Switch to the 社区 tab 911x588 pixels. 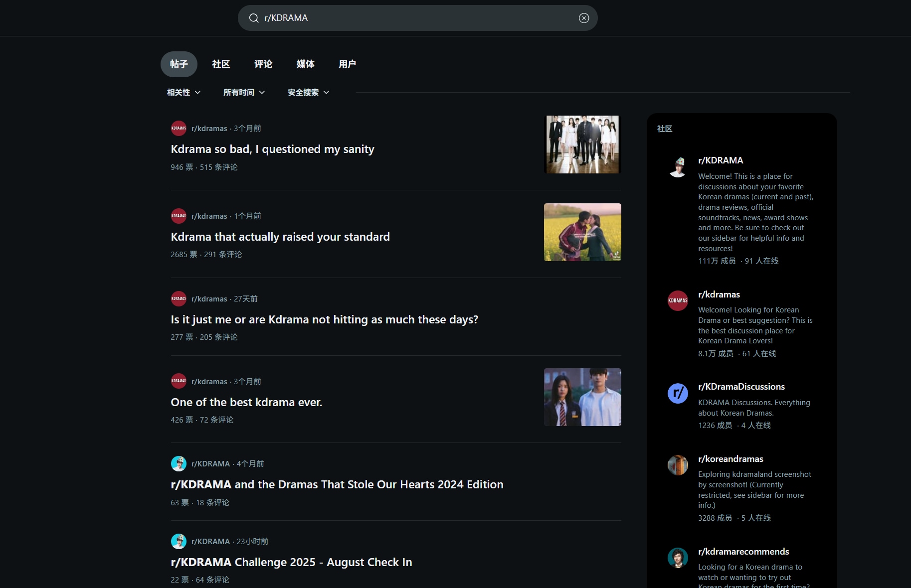tap(221, 64)
